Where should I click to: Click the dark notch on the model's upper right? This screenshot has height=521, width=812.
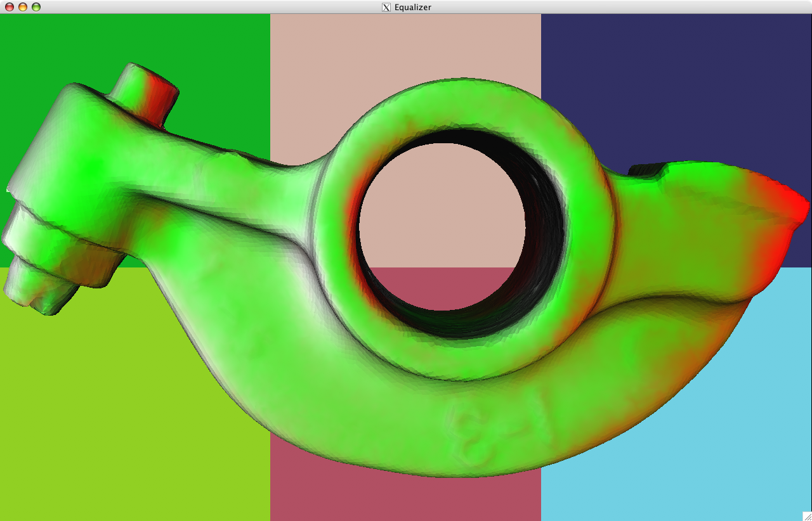coord(647,170)
